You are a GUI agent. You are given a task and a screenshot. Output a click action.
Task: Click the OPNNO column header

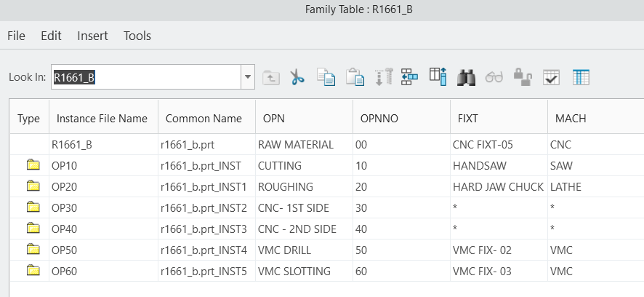pos(380,118)
